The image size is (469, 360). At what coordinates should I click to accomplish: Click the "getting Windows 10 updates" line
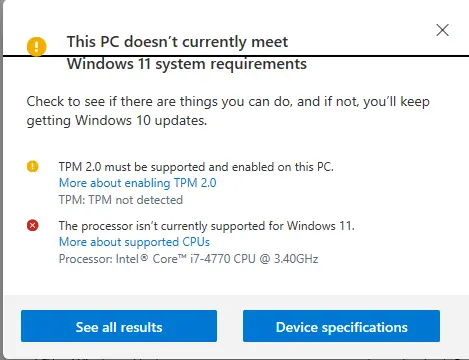click(117, 121)
